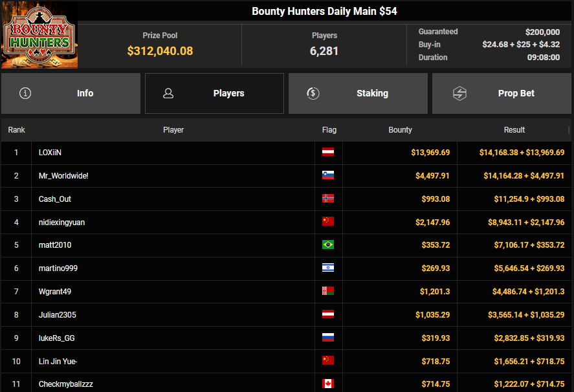Image resolution: width=574 pixels, height=392 pixels.
Task: Click the Canada flag for Checkmyballzzz
Action: click(x=328, y=384)
